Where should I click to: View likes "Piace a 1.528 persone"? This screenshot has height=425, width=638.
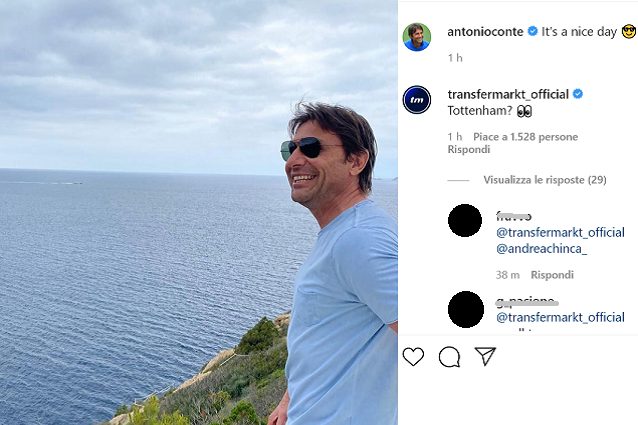click(x=525, y=137)
